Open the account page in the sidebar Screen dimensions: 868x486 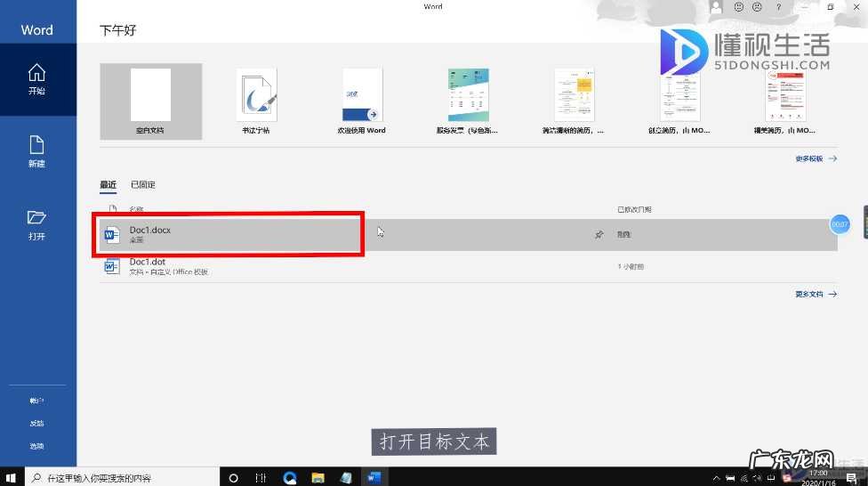click(x=37, y=401)
